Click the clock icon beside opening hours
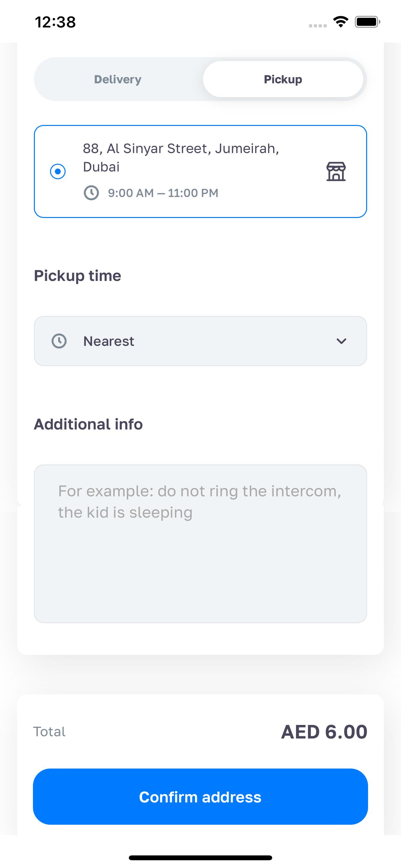The image size is (401, 868). (x=91, y=193)
